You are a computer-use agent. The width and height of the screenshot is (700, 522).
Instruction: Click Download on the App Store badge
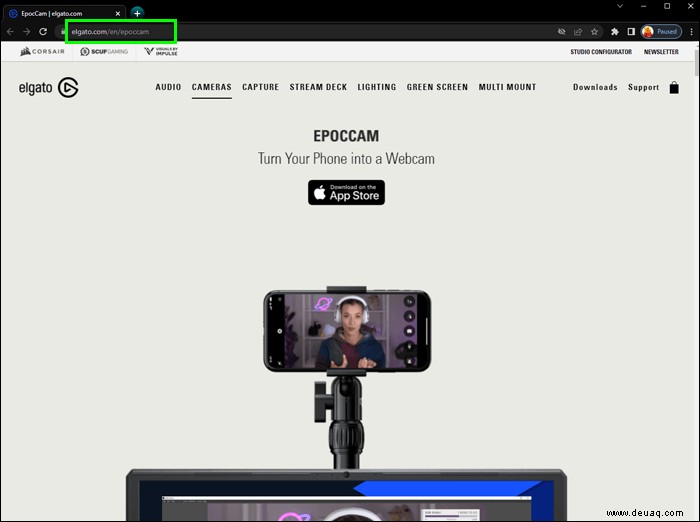click(346, 192)
